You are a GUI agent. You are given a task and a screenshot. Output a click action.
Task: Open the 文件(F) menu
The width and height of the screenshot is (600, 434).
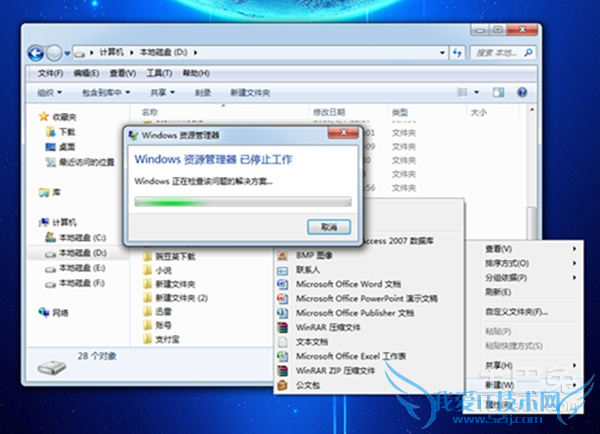51,73
